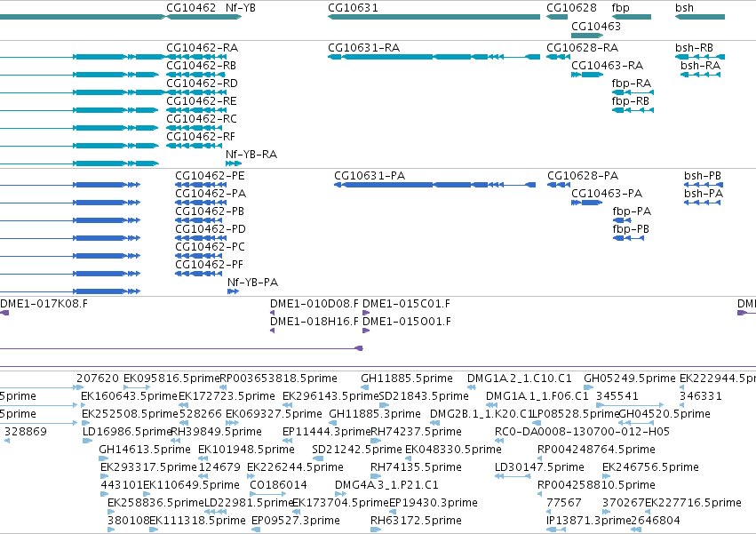Select transcript CG10462-RB
This screenshot has width=756, height=534.
click(201, 66)
